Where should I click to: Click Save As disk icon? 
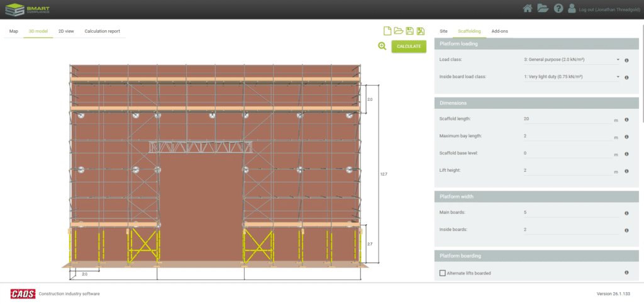(x=421, y=31)
